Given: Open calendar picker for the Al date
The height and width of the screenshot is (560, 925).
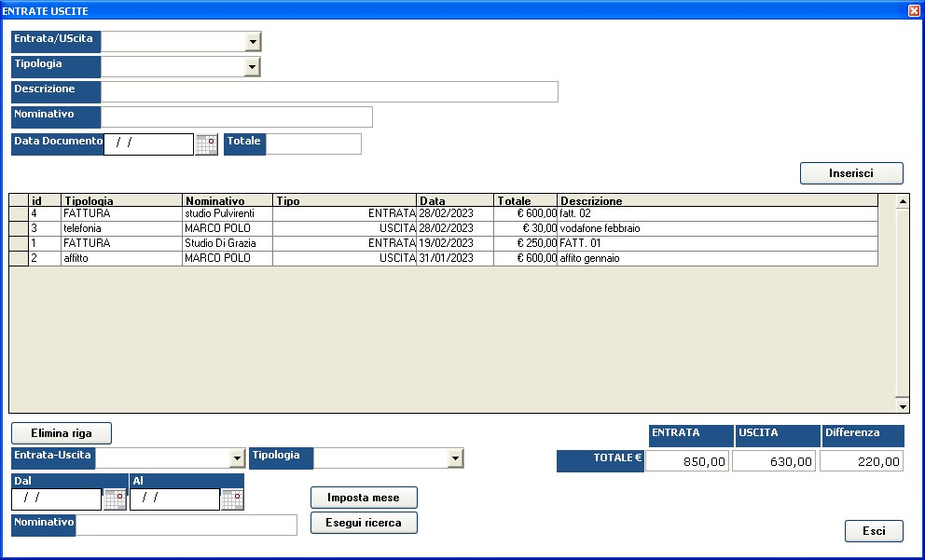Looking at the screenshot, I should pos(232,499).
